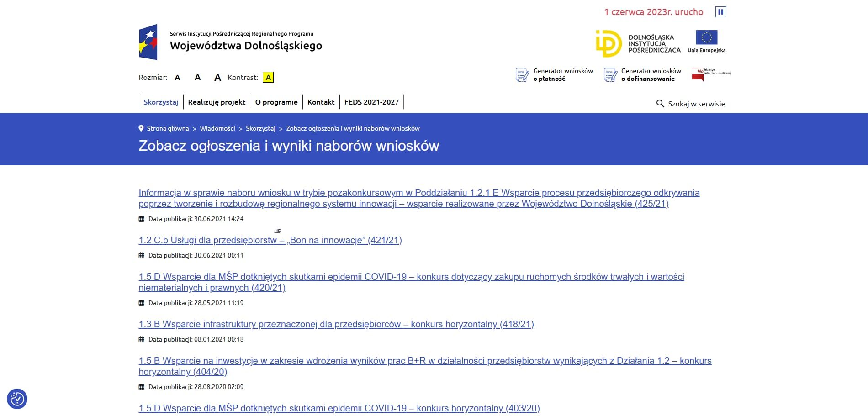Open the cookie consent settings badge

[x=17, y=399]
